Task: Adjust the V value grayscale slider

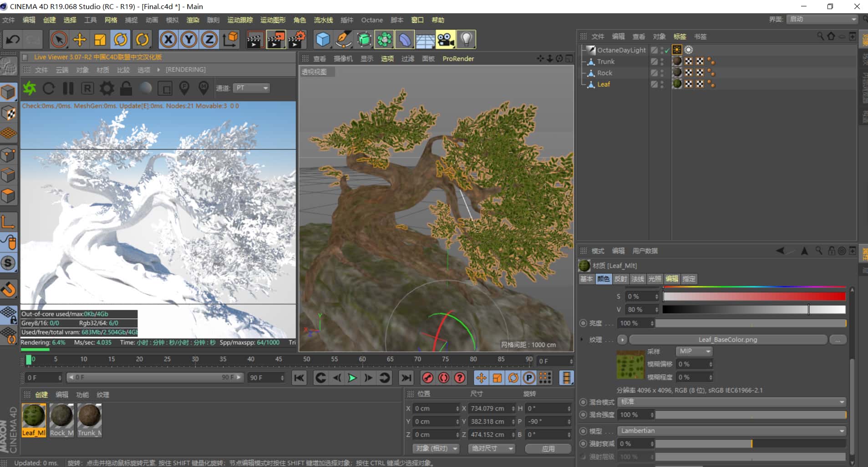Action: [754, 309]
